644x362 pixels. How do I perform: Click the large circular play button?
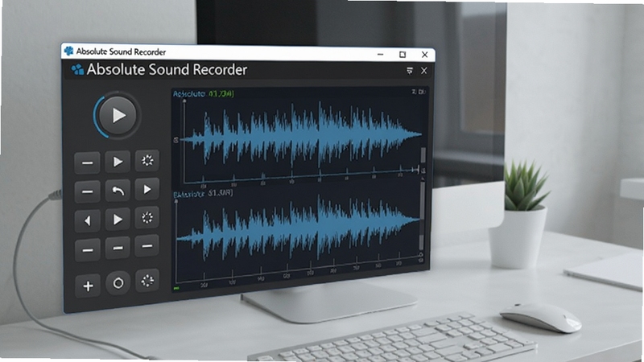[118, 115]
